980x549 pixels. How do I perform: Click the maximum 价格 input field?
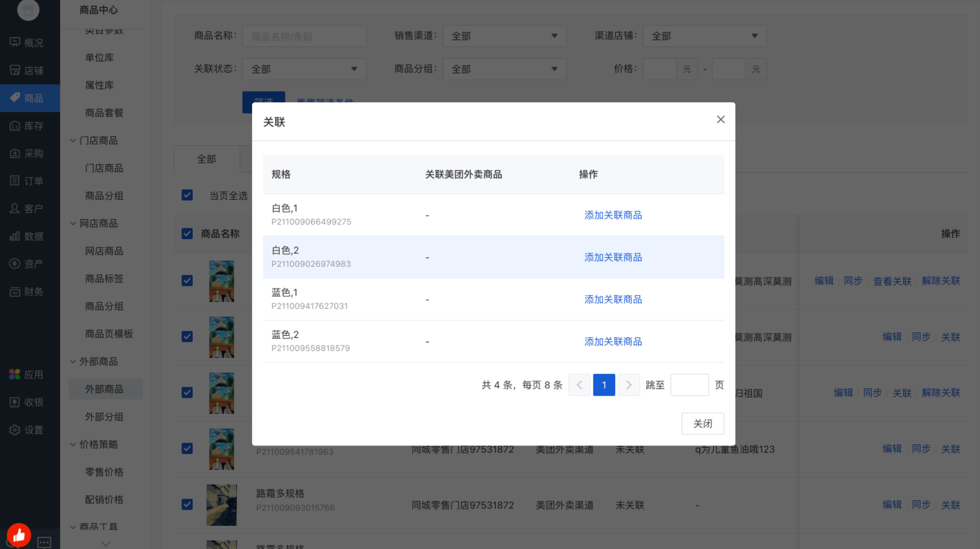point(729,69)
